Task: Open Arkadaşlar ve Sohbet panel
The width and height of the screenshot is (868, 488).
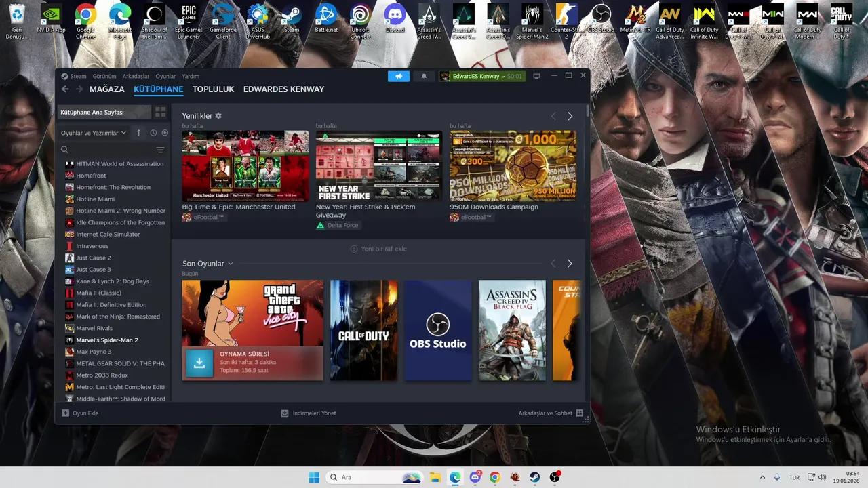Action: pyautogui.click(x=551, y=413)
